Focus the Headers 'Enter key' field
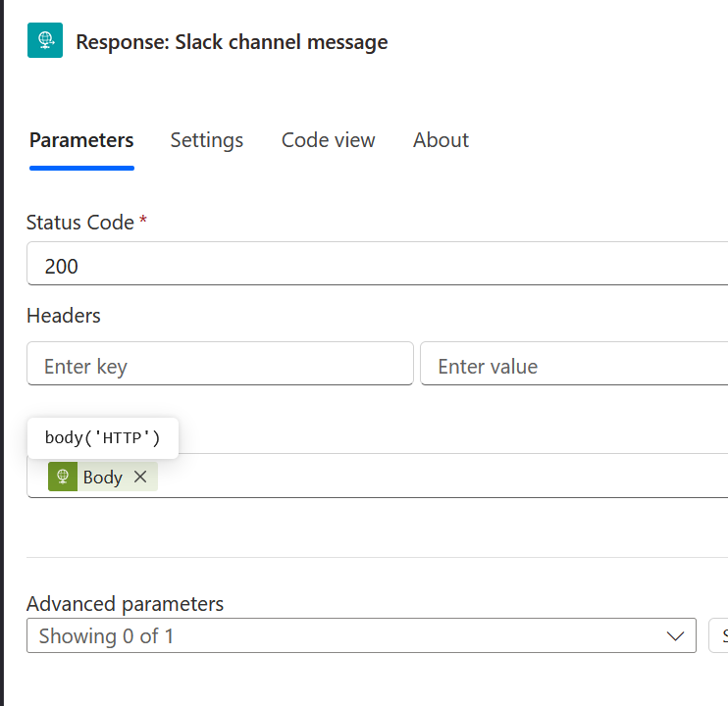Image resolution: width=728 pixels, height=706 pixels. pyautogui.click(x=220, y=366)
